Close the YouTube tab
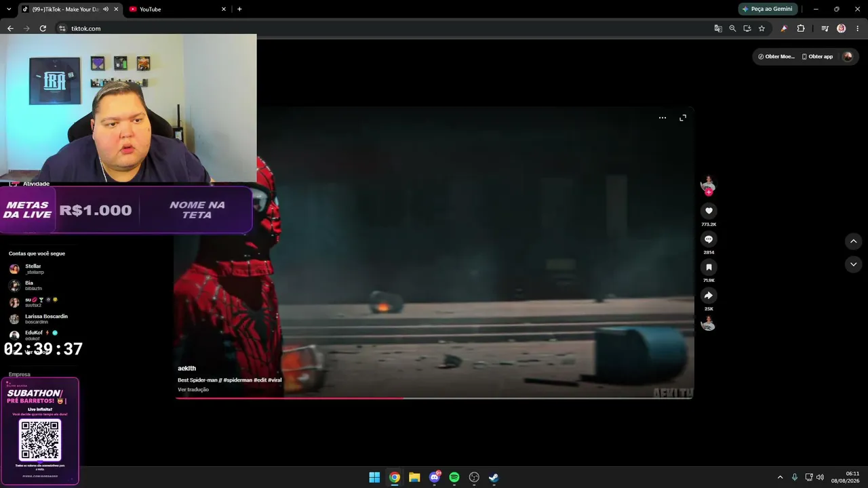 (x=223, y=9)
